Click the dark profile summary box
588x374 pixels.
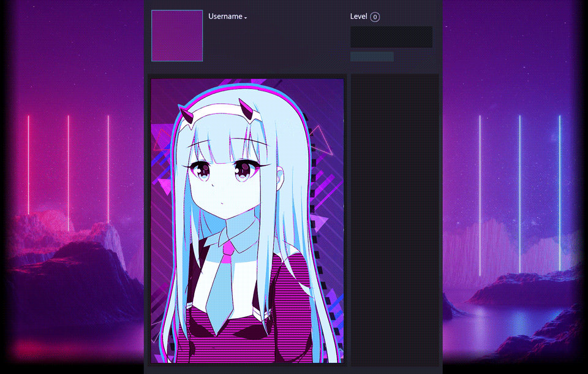[x=391, y=36]
